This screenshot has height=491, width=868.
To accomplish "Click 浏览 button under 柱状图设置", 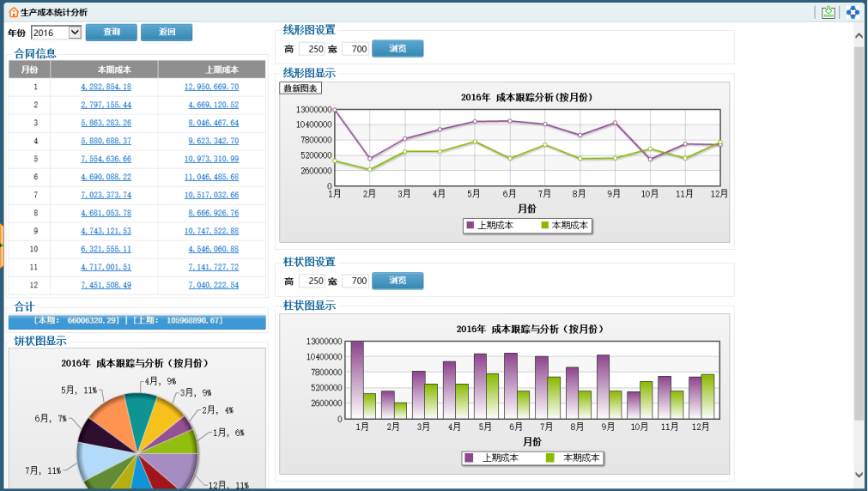I will pos(398,281).
